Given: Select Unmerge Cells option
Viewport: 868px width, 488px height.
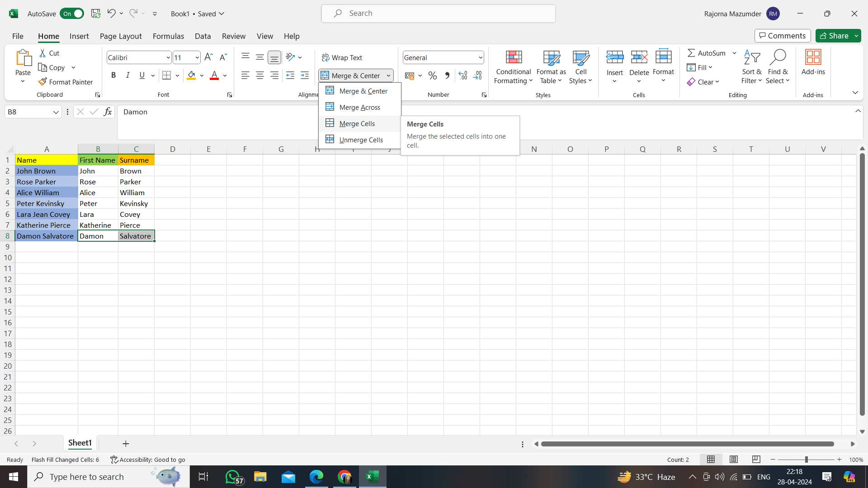Looking at the screenshot, I should [359, 140].
